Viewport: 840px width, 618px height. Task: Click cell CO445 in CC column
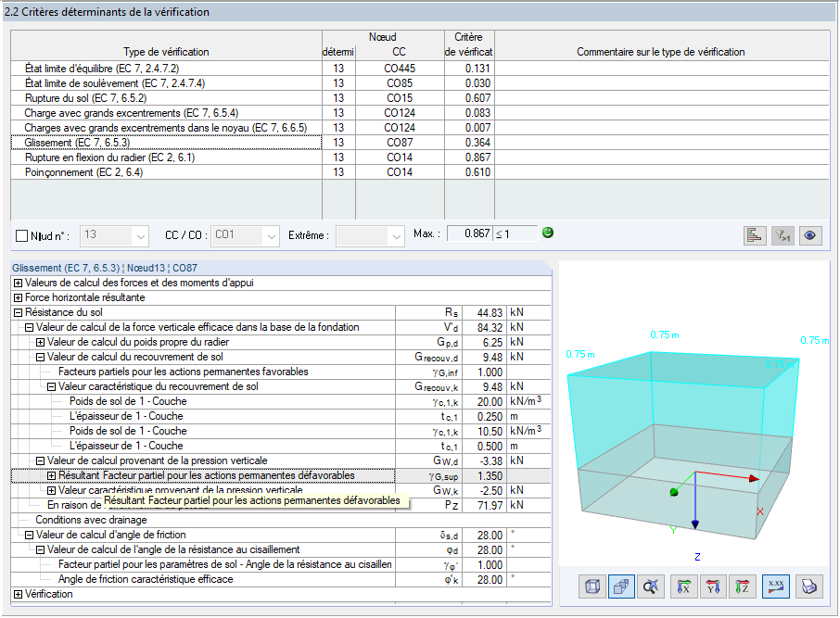tap(400, 68)
